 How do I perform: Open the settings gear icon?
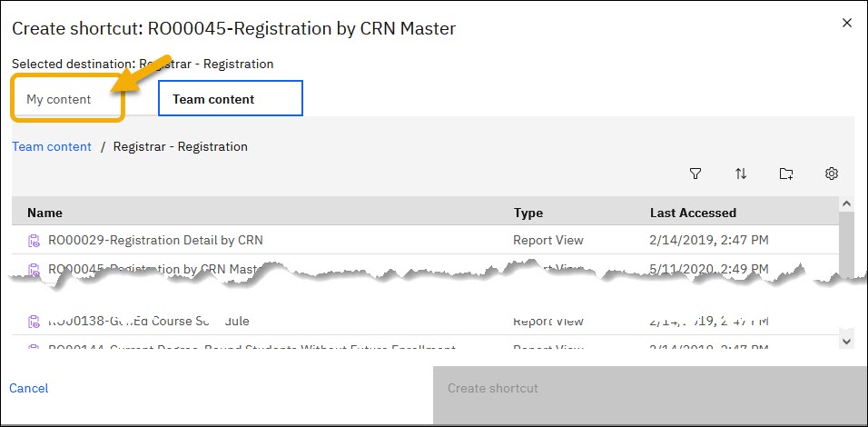(x=831, y=174)
